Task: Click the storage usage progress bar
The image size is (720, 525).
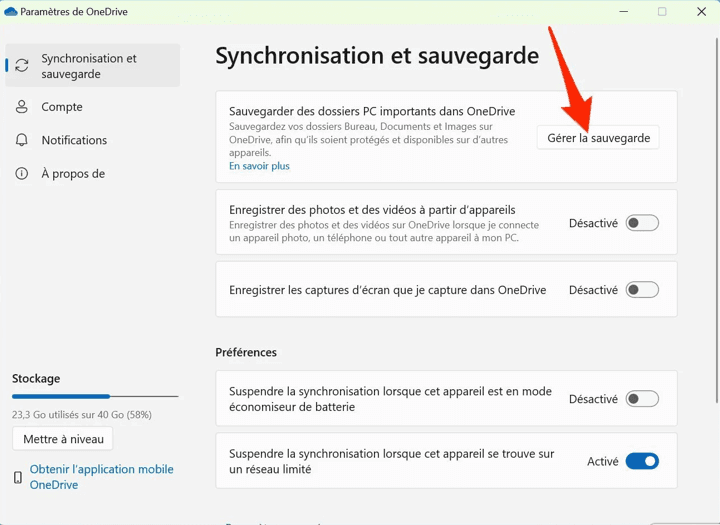Action: (95, 397)
